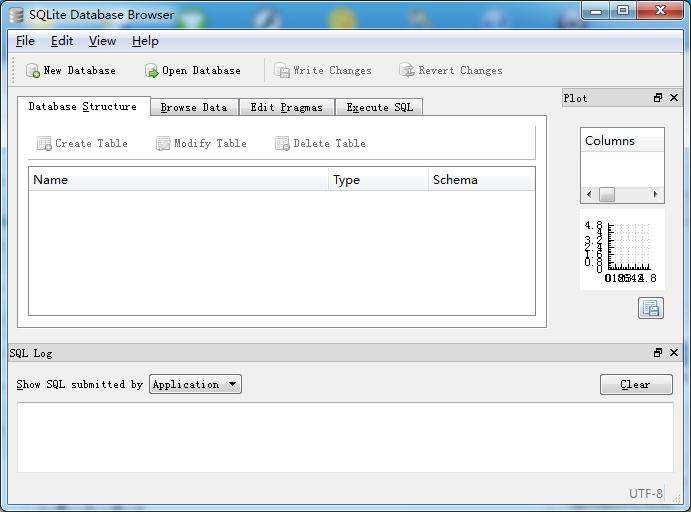This screenshot has width=691, height=512.
Task: Click the Type column header
Action: (379, 180)
